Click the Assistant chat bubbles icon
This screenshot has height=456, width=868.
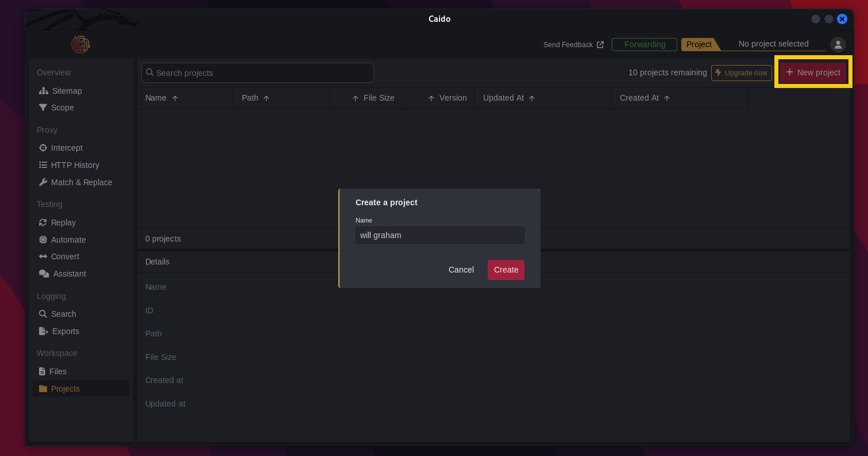coord(44,274)
